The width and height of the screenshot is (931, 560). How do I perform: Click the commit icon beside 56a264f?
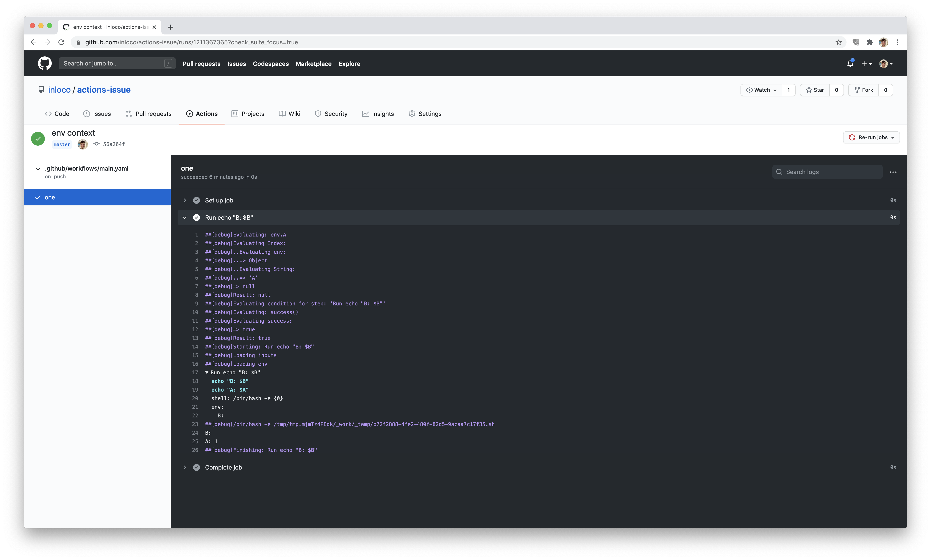pyautogui.click(x=97, y=144)
